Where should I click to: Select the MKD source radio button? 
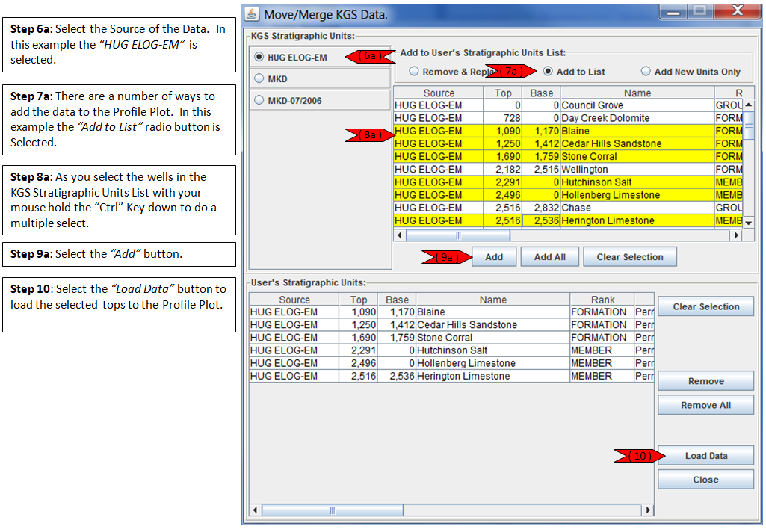[259, 78]
